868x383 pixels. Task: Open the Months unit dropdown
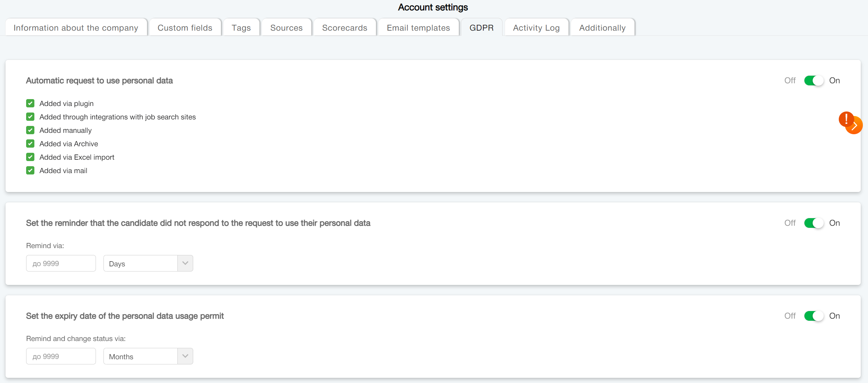pos(148,357)
